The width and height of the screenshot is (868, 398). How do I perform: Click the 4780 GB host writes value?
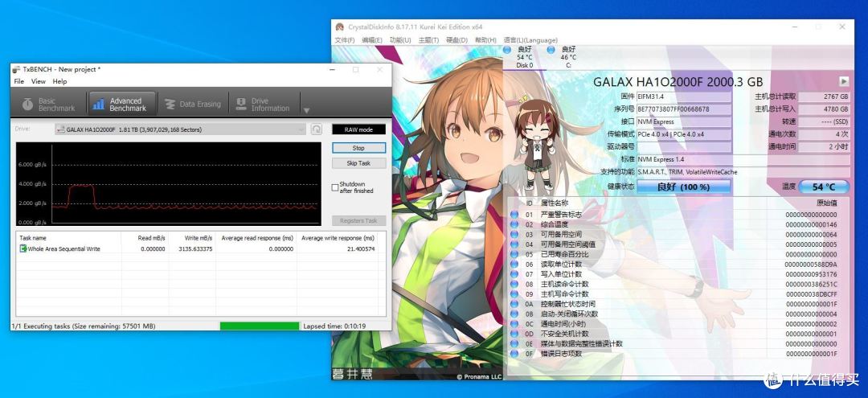point(825,109)
